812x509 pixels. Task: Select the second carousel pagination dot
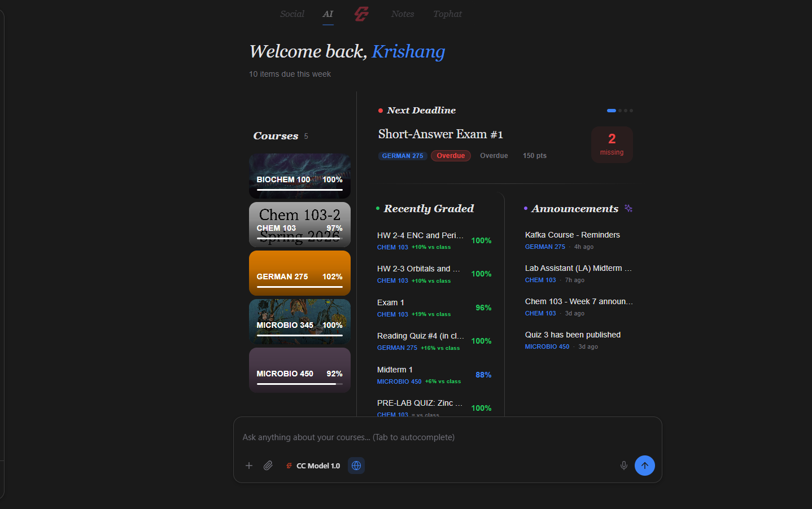point(619,111)
